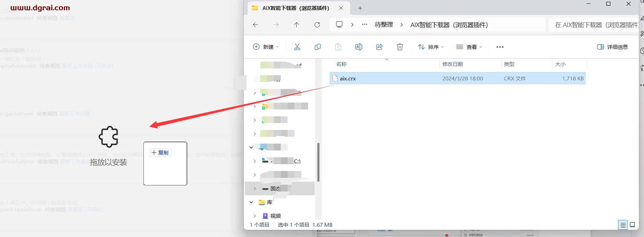This screenshot has height=237, width=644.
Task: Select the aix.crx file
Action: [457, 78]
